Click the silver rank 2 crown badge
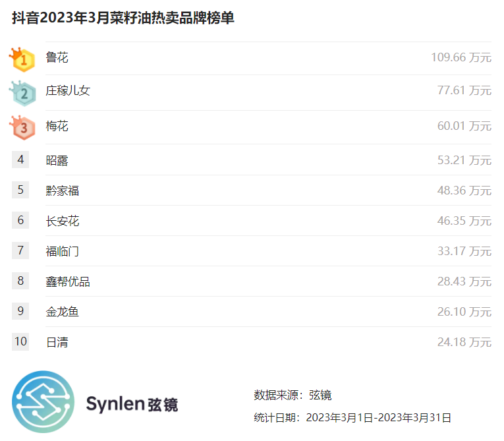The image size is (504, 441). pos(22,94)
